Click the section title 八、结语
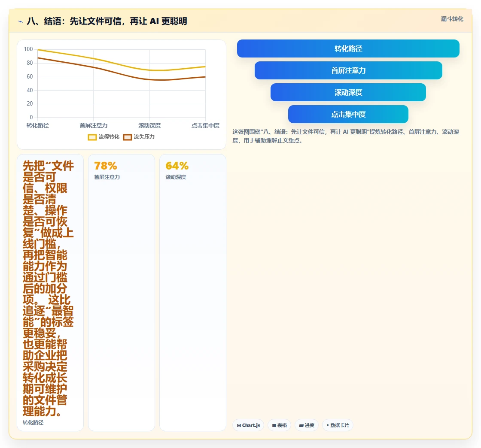Screen dimensions: 481x448 pyautogui.click(x=107, y=21)
